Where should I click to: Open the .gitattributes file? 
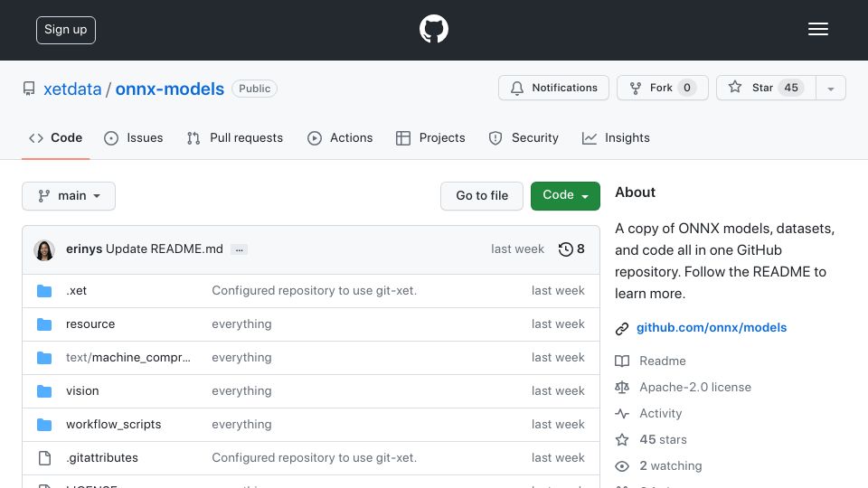pos(102,457)
